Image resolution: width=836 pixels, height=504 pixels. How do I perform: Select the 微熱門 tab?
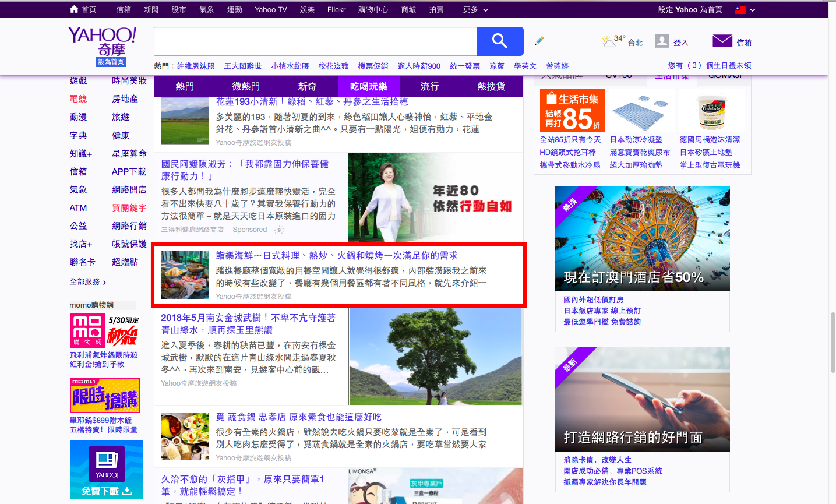click(x=246, y=86)
